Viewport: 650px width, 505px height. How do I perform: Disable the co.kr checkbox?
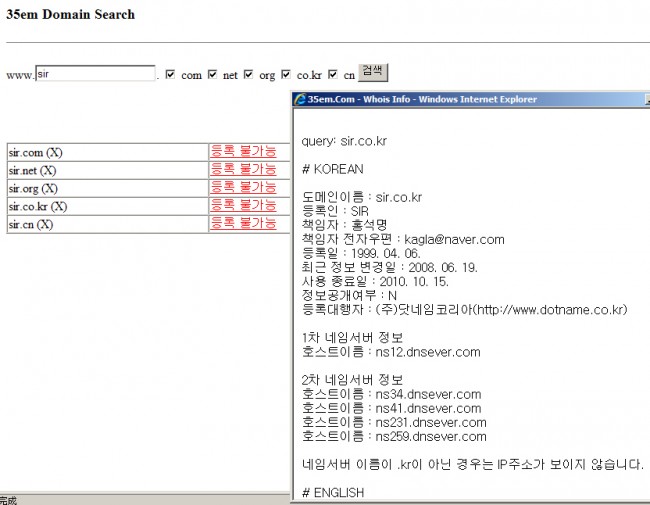(286, 74)
